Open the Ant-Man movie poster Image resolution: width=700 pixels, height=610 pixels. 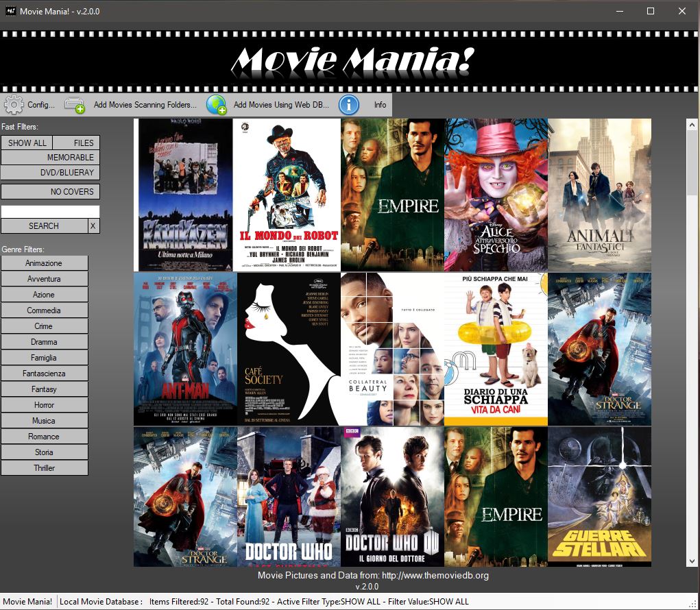[184, 348]
